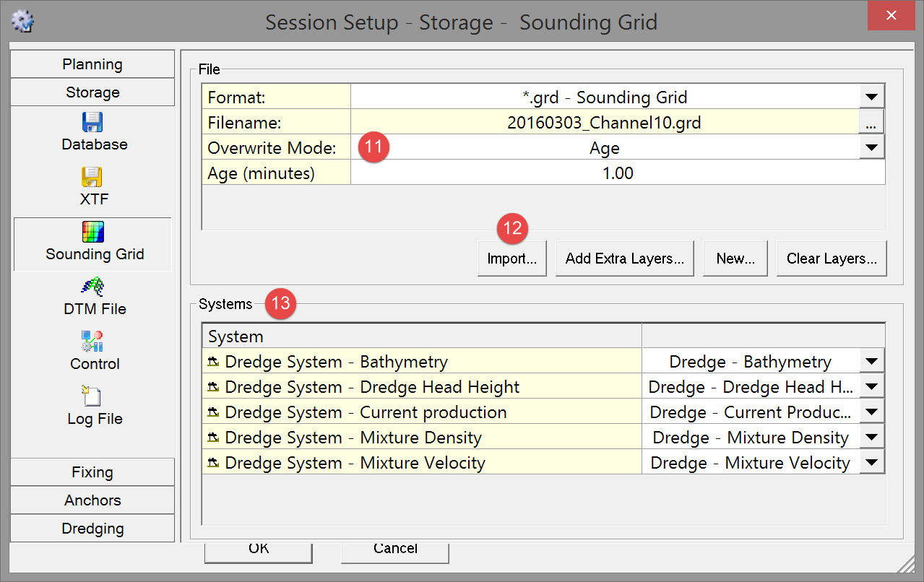The height and width of the screenshot is (582, 924).
Task: Open the DTM File icon
Action: 92,287
